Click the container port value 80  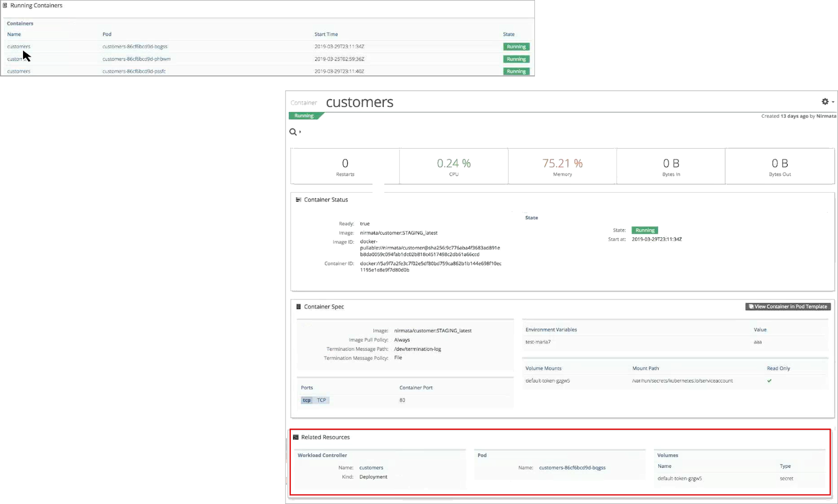402,400
